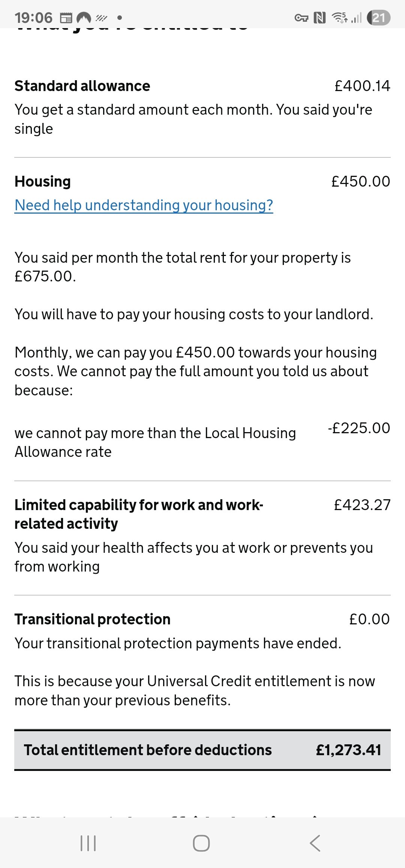The width and height of the screenshot is (405, 868).
Task: Tap the 19:06 clock in the status bar
Action: [33, 18]
